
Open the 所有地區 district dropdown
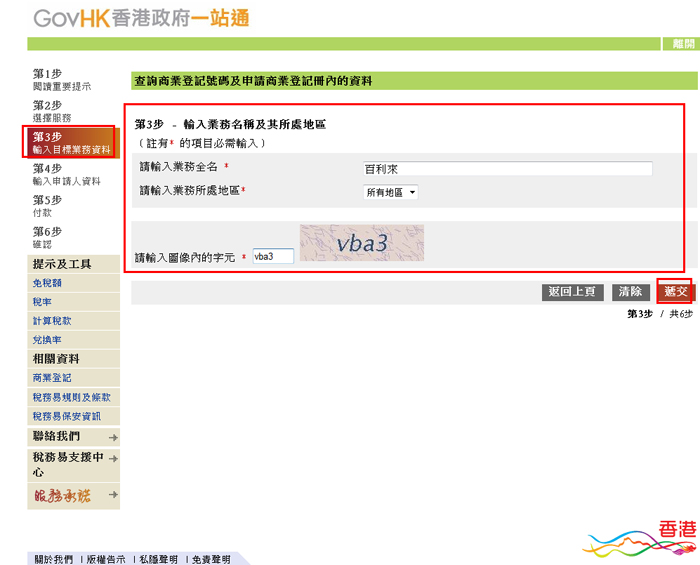(390, 192)
